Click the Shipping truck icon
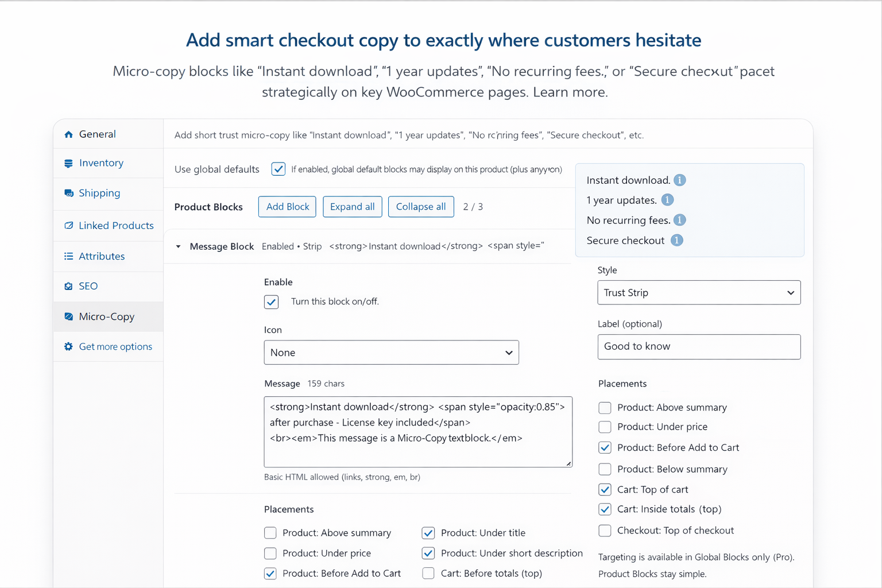This screenshot has height=588, width=882. (68, 193)
